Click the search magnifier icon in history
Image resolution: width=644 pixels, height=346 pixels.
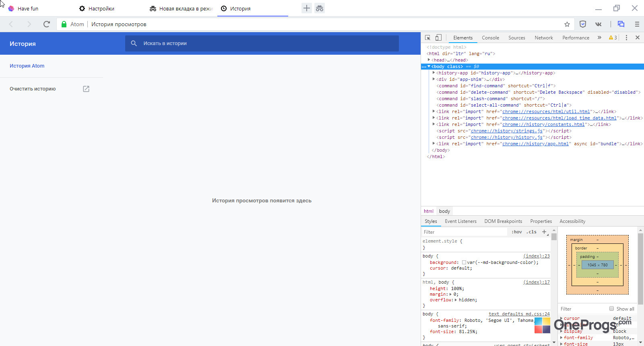point(134,43)
